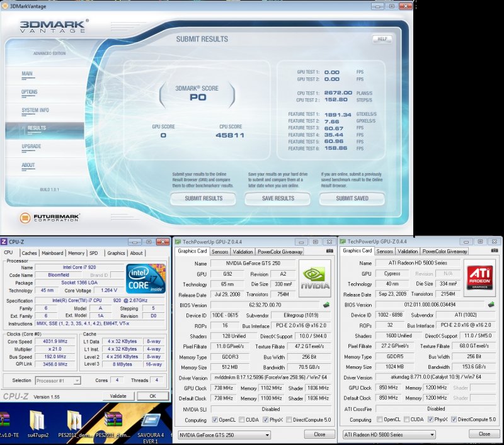
Task: Toggle PhysX checkbox in ATI GPU-Z window
Action: tap(430, 419)
